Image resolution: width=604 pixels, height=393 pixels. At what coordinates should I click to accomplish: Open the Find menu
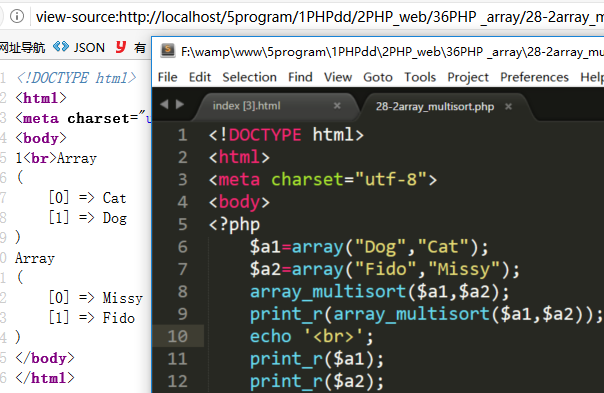[300, 77]
